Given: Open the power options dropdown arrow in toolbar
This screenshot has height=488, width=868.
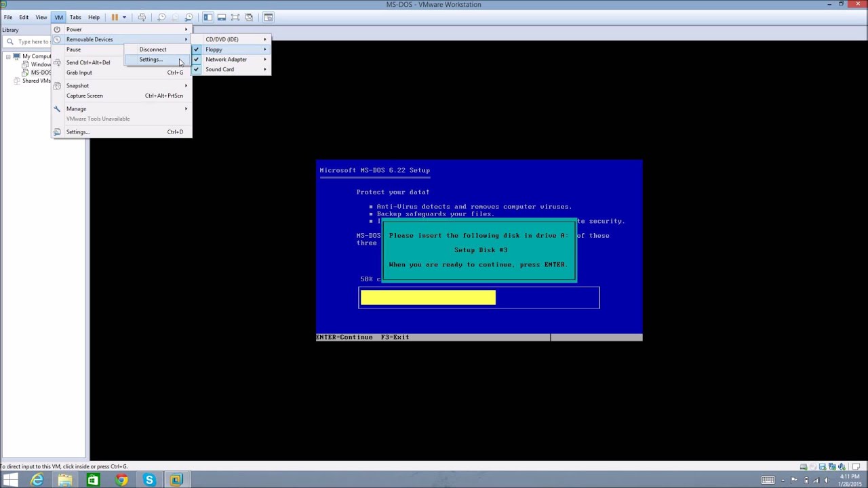Looking at the screenshot, I should 124,17.
